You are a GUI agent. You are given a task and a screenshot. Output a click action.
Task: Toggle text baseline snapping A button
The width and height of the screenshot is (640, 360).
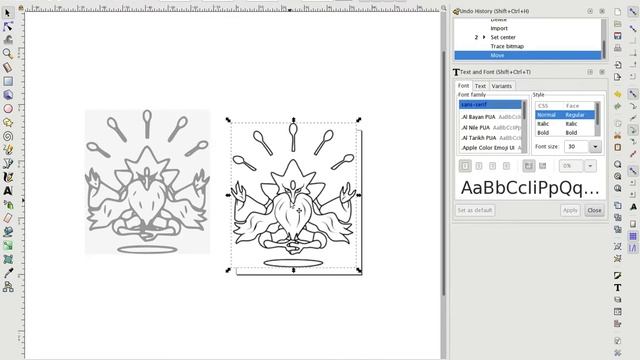[x=633, y=207]
